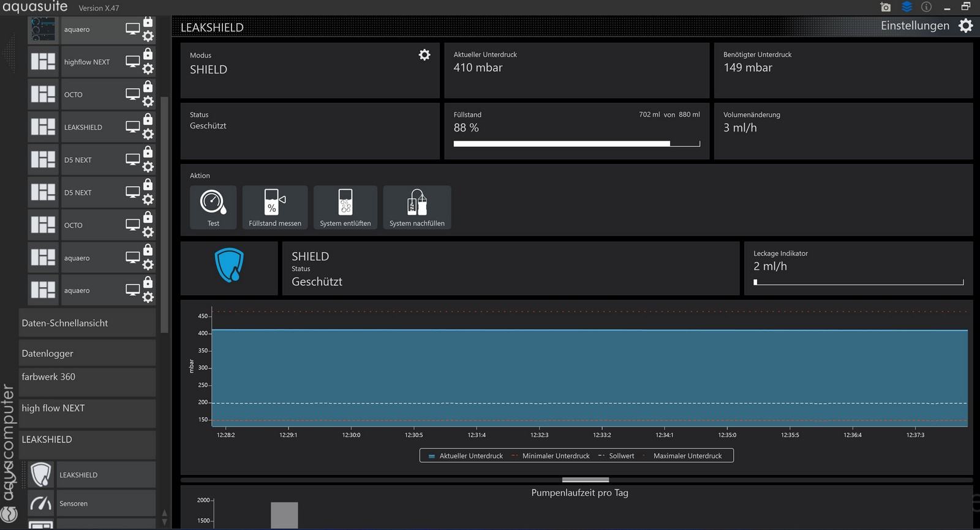The width and height of the screenshot is (980, 530).
Task: Run the Füllstand messen action
Action: [275, 207]
